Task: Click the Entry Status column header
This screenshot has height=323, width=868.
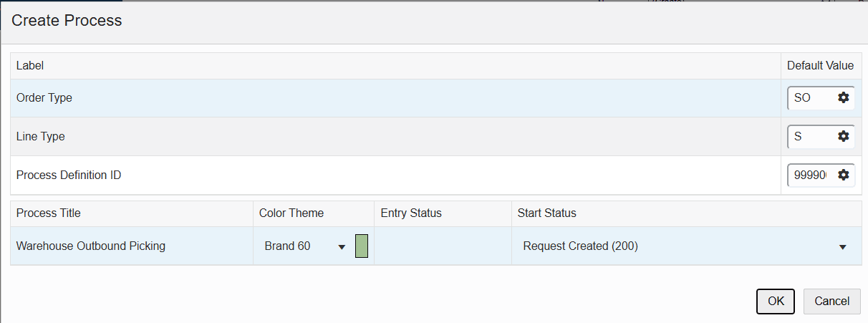Action: 443,213
